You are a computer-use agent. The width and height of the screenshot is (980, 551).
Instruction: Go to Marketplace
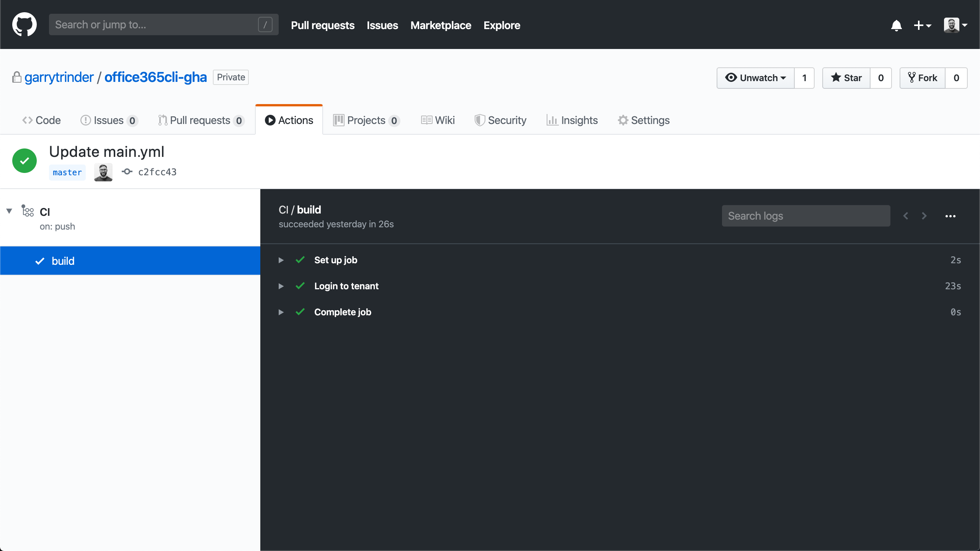point(441,25)
